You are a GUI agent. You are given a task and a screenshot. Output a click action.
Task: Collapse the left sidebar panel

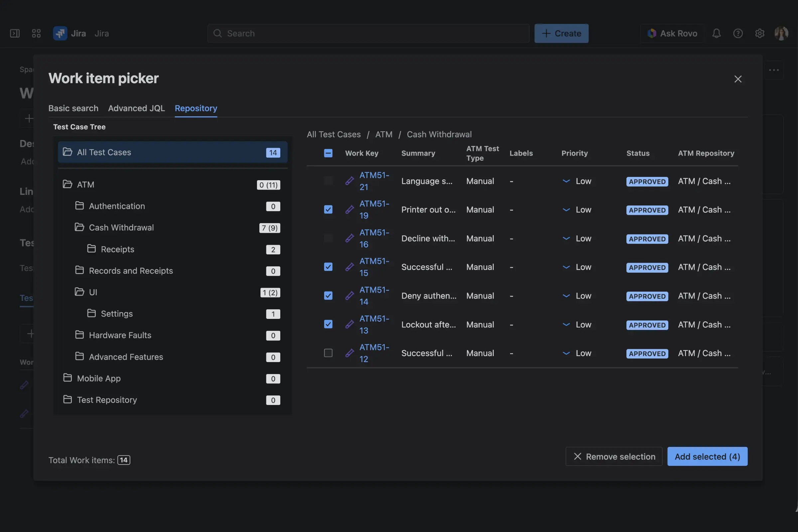15,33
